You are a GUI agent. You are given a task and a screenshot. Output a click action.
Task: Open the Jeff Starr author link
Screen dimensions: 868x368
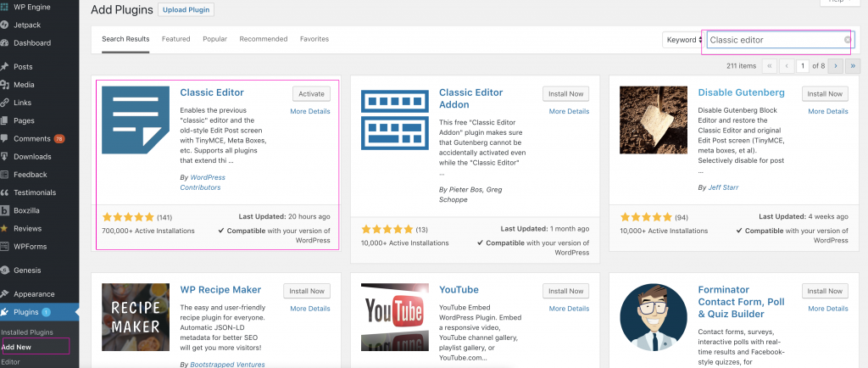[x=724, y=187]
